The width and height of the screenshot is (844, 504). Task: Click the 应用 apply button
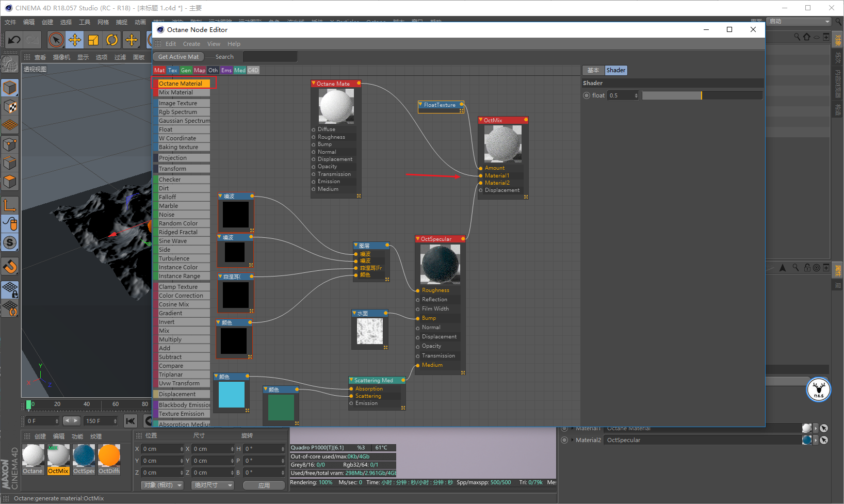(264, 485)
